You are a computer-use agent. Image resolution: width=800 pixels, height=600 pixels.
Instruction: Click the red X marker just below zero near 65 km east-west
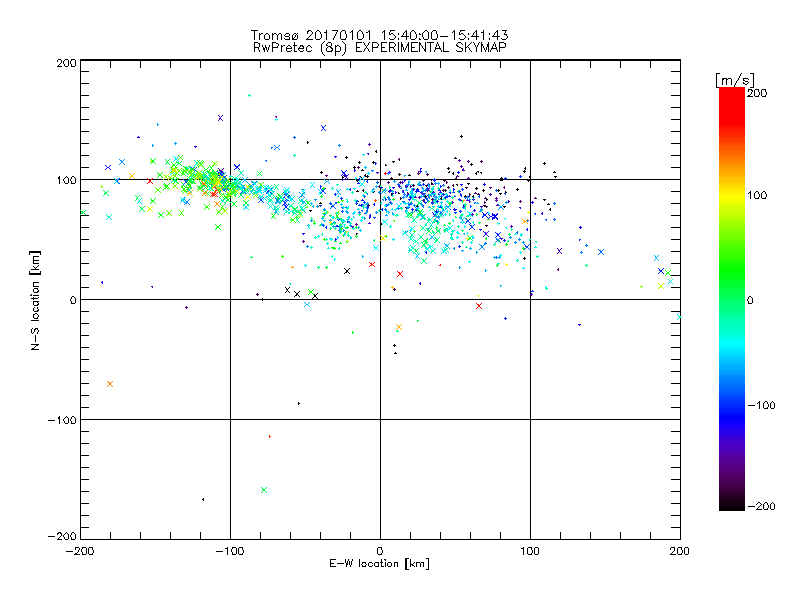coord(479,306)
